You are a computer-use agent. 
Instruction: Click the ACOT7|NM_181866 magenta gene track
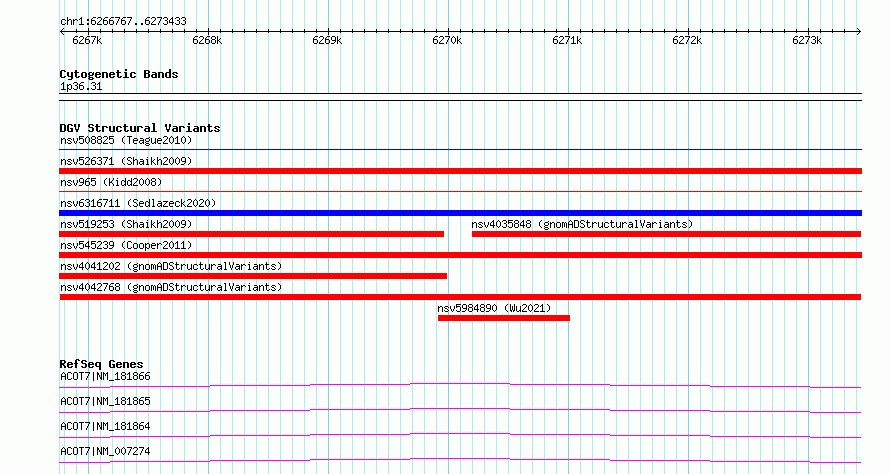[460, 385]
